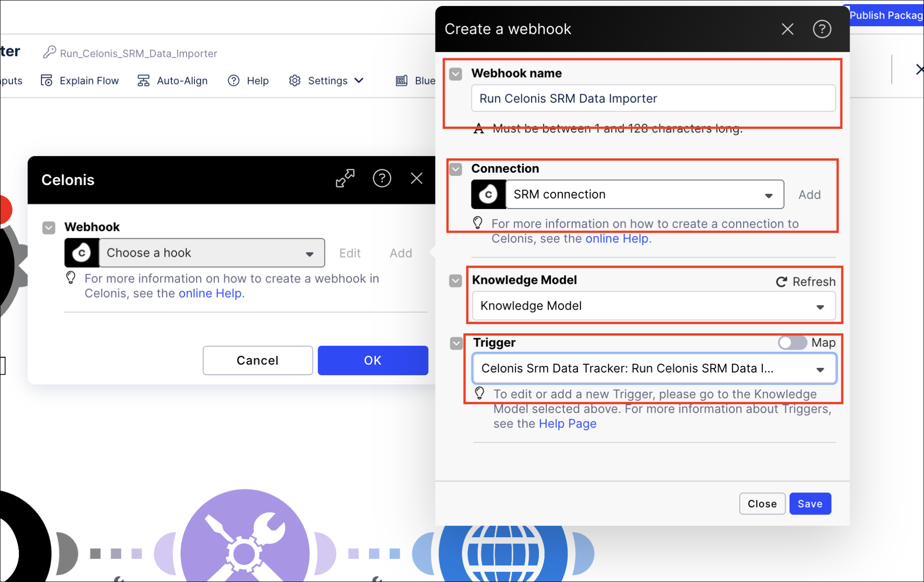Open the SRM connection dropdown
Screen dimensions: 924x582
pos(645,194)
